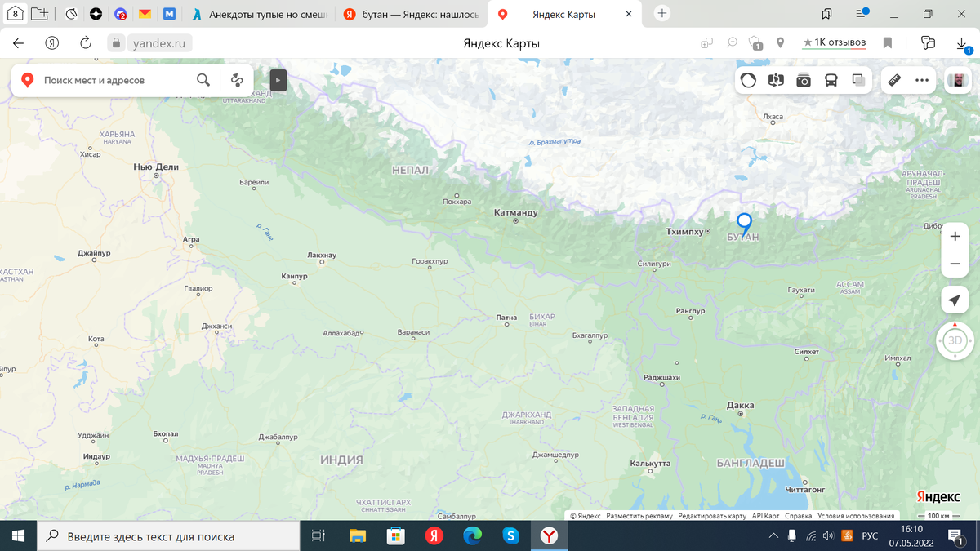The image size is (980, 551).
Task: Open the '1К отзывов' site reviews
Action: coord(834,42)
